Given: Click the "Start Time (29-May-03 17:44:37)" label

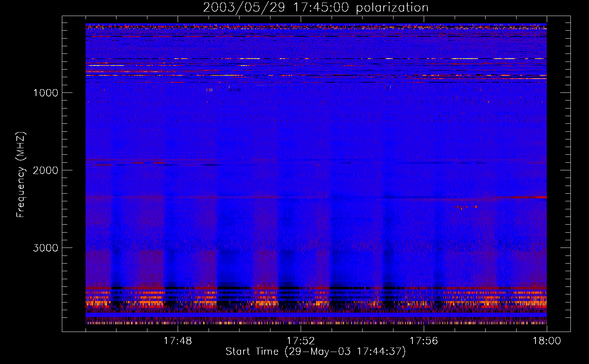Looking at the screenshot, I should (316, 352).
